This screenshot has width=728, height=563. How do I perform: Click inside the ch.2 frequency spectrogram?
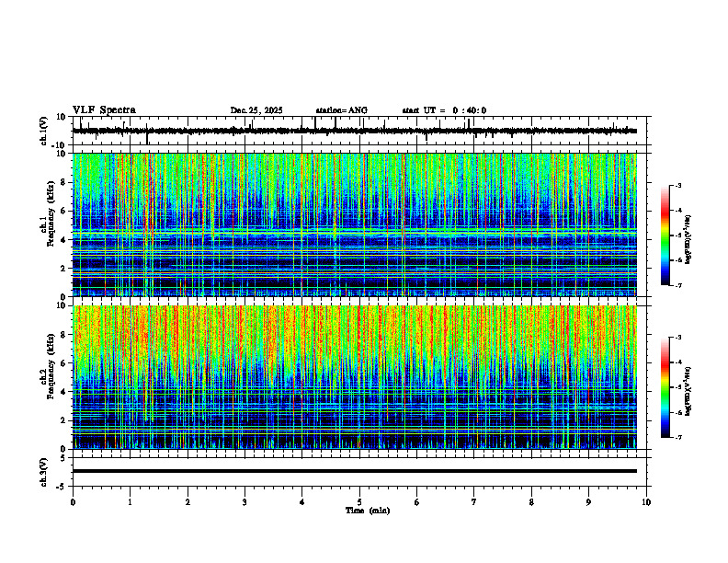click(355, 377)
